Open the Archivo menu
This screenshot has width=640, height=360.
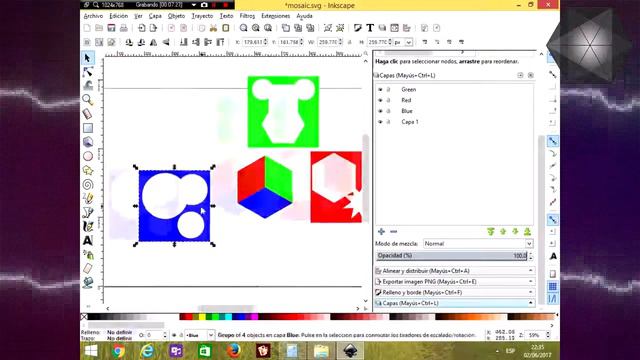pos(93,16)
